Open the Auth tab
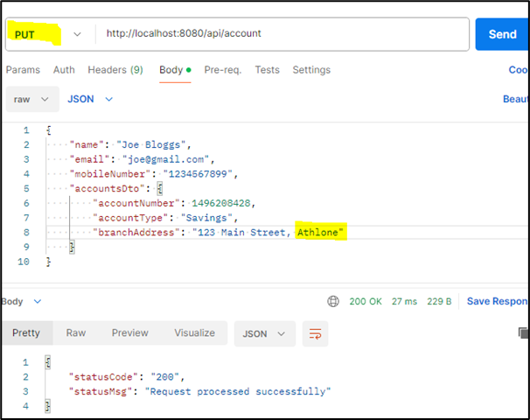 tap(64, 70)
